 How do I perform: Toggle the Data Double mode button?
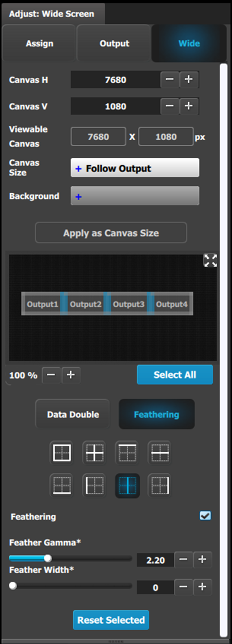pos(73,414)
